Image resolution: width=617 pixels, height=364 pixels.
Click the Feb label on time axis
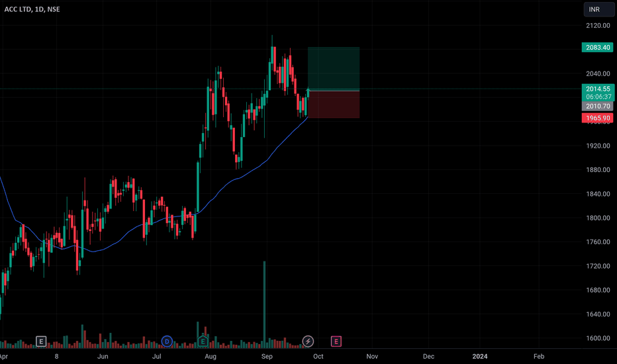coord(539,356)
